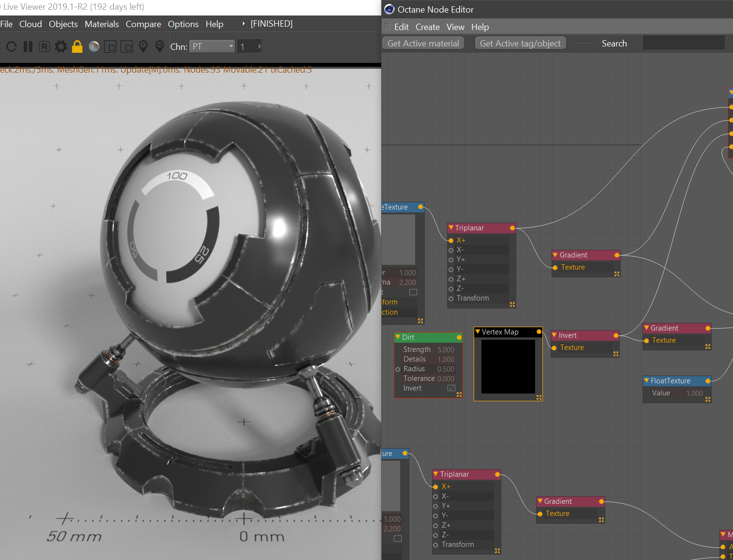
Task: Click the Vertex Map output port
Action: point(539,332)
